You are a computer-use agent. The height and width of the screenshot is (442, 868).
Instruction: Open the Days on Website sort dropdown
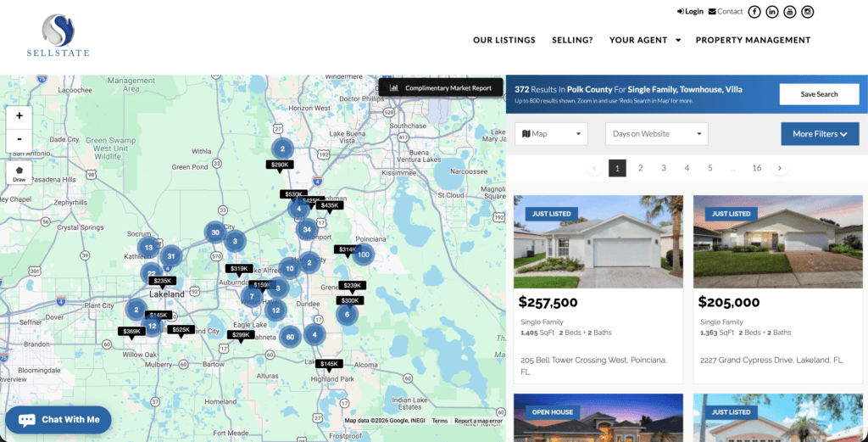pyautogui.click(x=657, y=134)
